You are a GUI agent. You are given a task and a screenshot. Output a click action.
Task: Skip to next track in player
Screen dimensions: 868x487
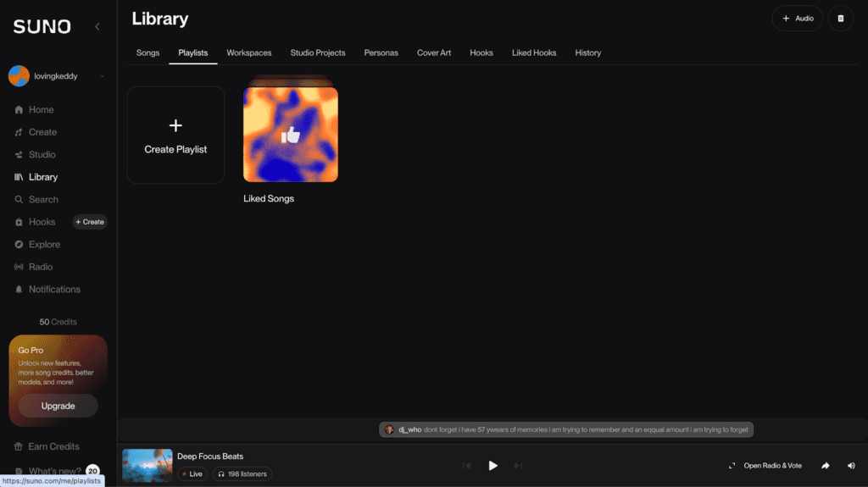pyautogui.click(x=518, y=465)
